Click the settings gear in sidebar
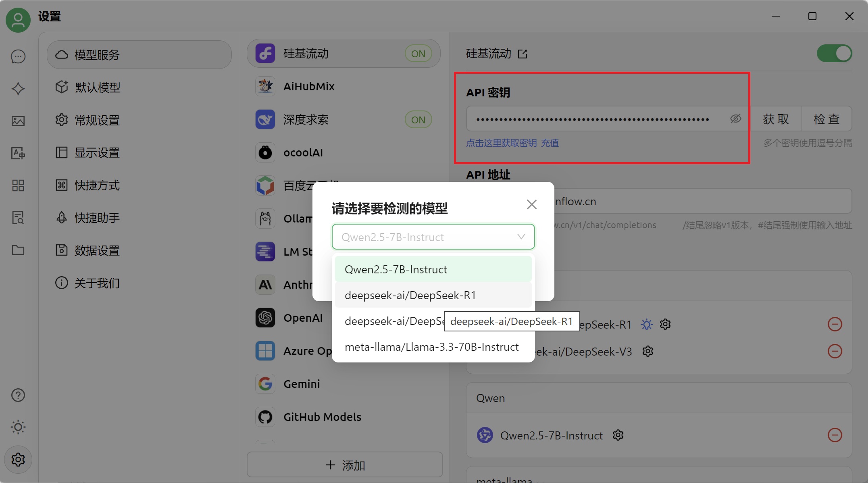This screenshot has width=868, height=483. point(18,459)
